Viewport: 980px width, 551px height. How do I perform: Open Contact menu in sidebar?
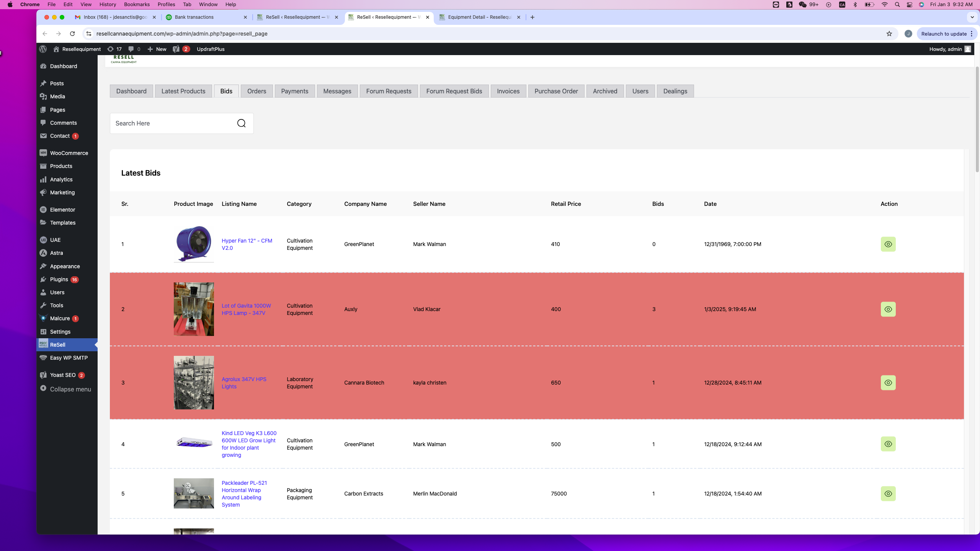click(67, 136)
